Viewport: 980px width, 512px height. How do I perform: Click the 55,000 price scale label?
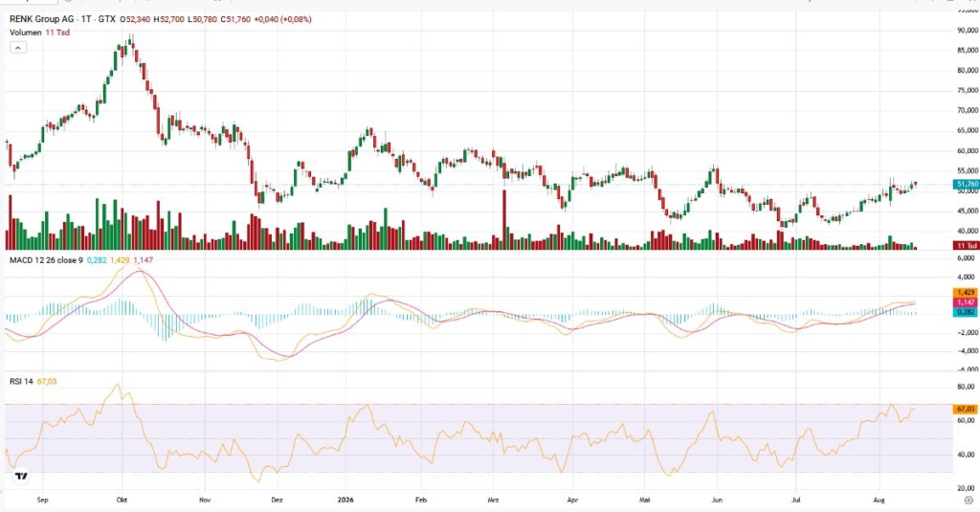click(968, 170)
